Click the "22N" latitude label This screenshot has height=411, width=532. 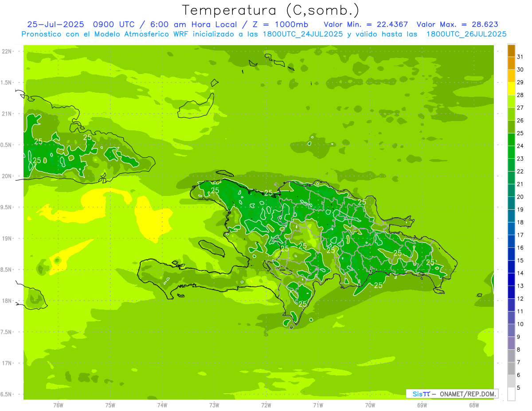click(x=7, y=51)
